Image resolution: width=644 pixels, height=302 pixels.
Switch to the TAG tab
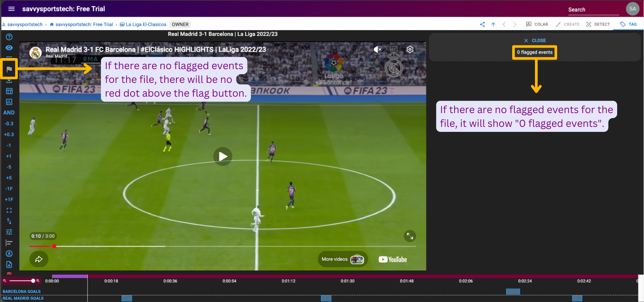[628, 24]
